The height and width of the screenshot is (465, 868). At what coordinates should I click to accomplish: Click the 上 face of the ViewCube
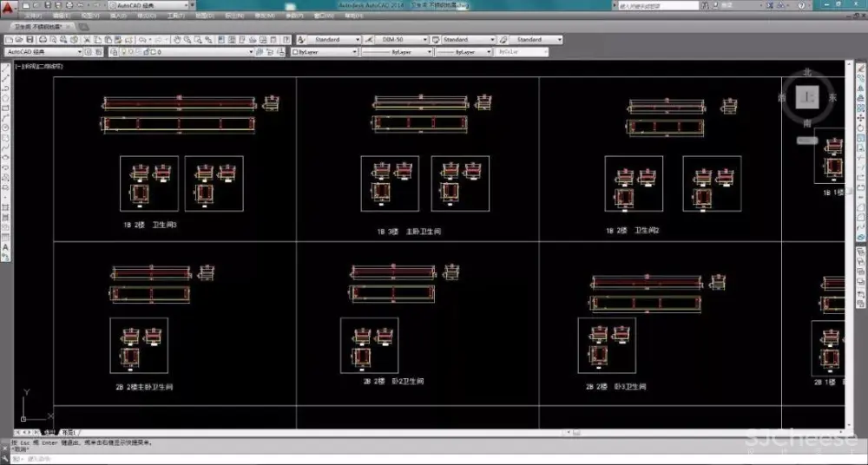[x=807, y=97]
